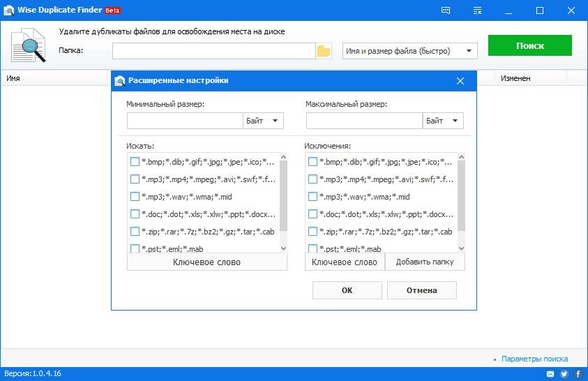Click the email icon in status bar
588x381 pixels.
(550, 374)
